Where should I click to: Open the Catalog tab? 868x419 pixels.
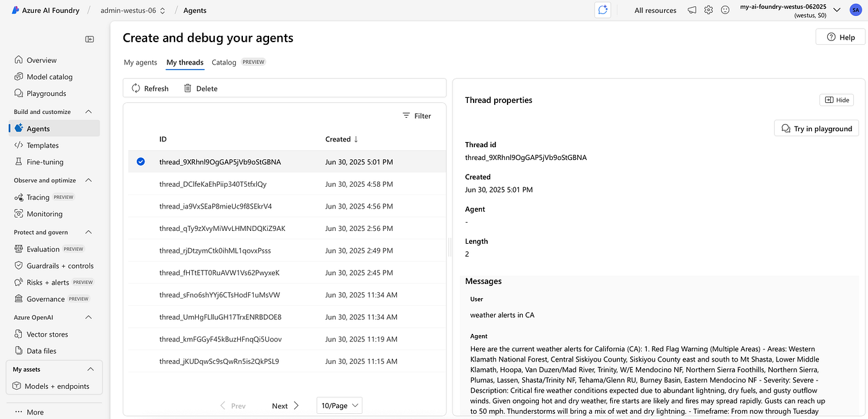224,62
